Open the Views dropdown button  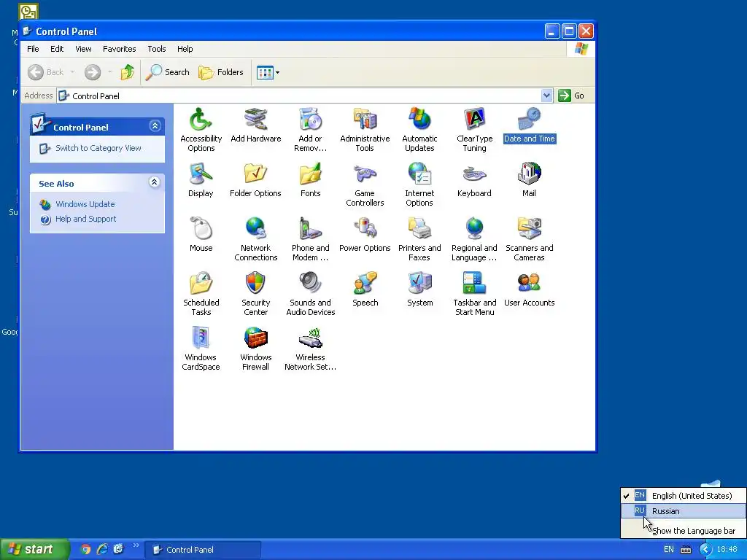point(268,72)
